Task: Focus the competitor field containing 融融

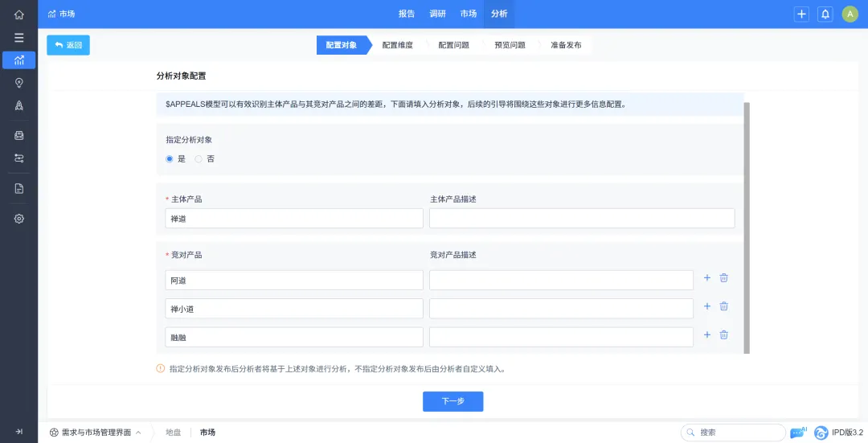Action: coord(294,337)
